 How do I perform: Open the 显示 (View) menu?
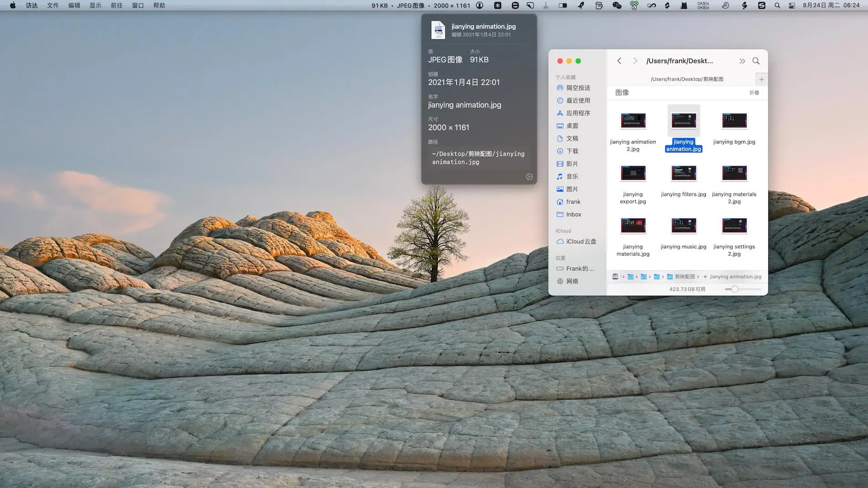pyautogui.click(x=95, y=5)
